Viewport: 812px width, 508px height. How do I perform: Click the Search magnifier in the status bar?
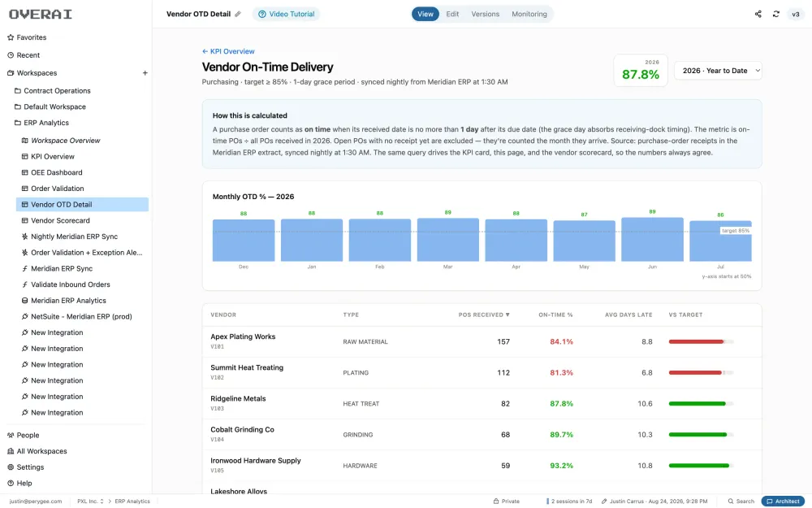[x=731, y=501]
